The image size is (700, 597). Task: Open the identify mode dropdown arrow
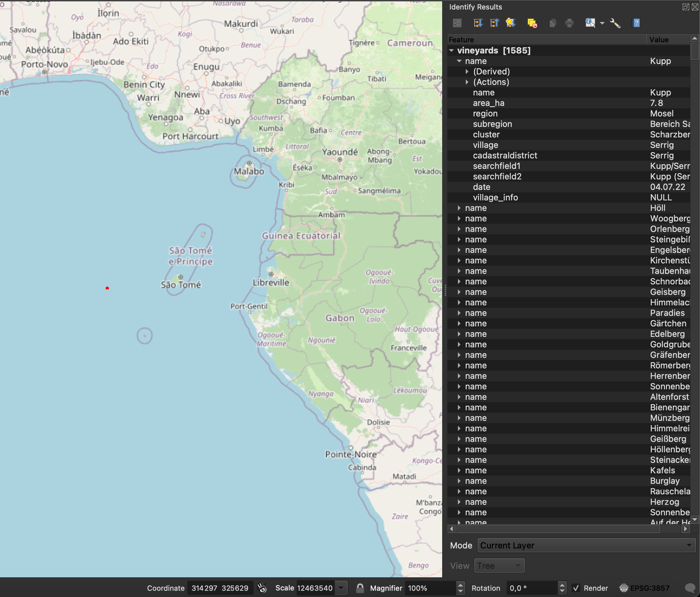point(603,23)
